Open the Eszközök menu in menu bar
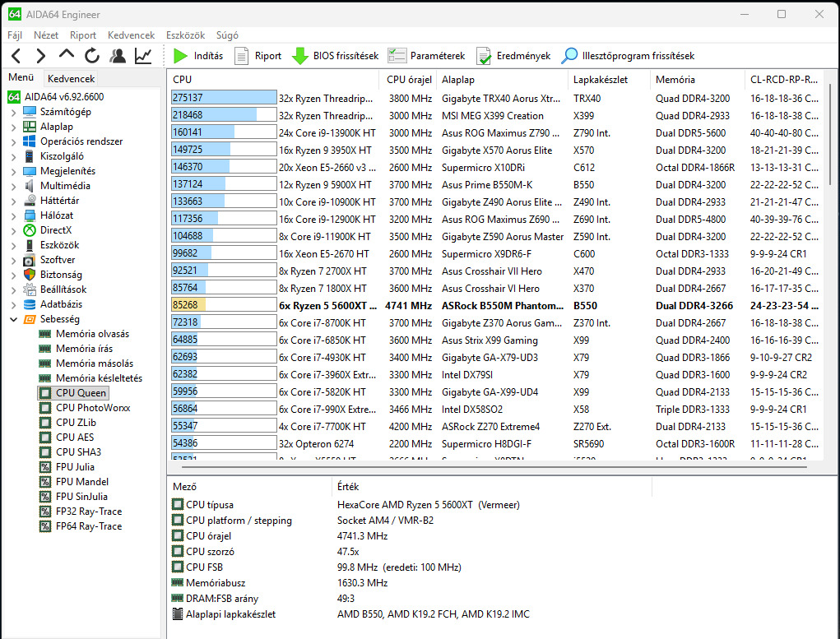This screenshot has width=840, height=639. 185,35
